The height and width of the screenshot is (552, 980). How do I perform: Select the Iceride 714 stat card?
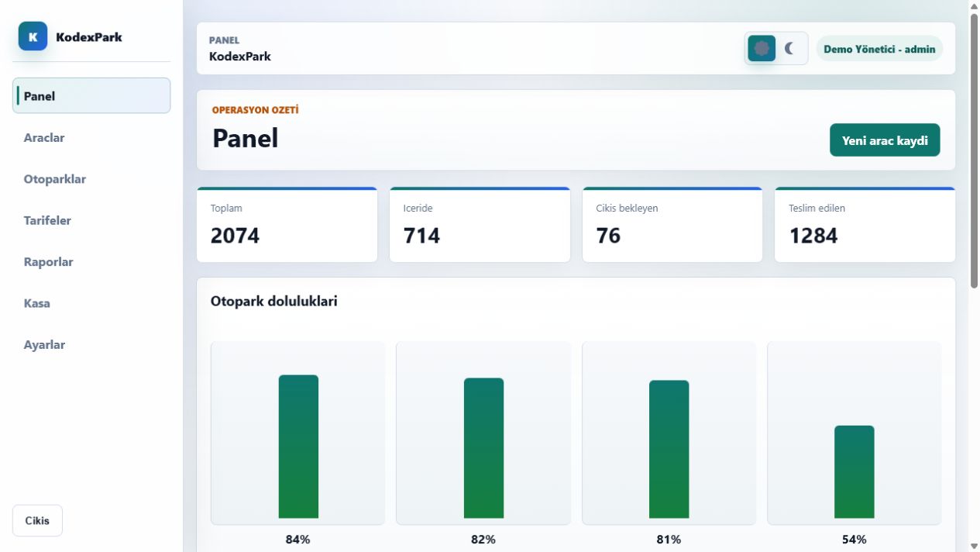click(480, 225)
